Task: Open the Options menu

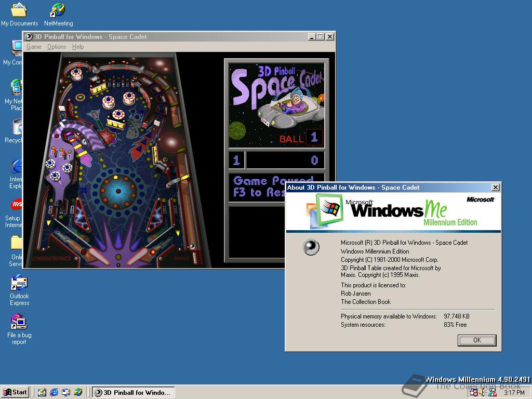Action: 56,47
